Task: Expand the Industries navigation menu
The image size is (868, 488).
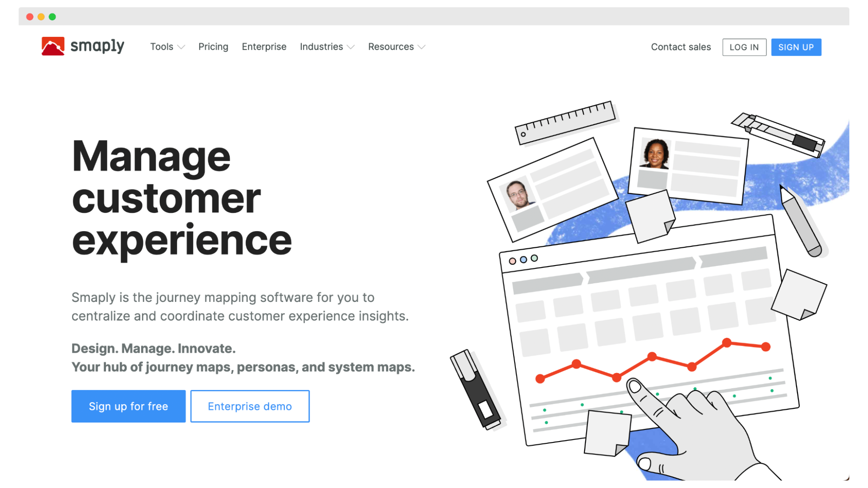Action: click(x=327, y=46)
